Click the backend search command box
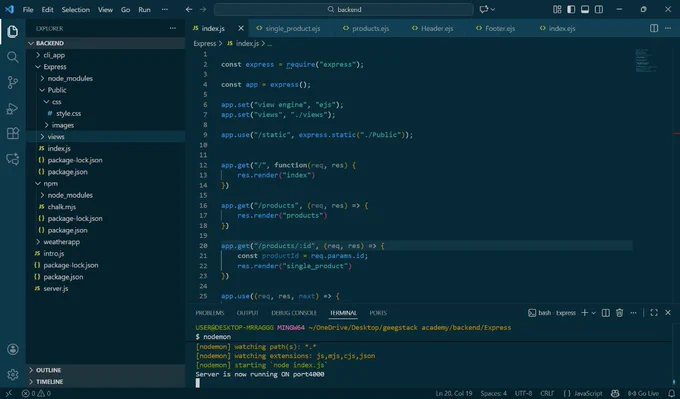680x399 pixels. pyautogui.click(x=343, y=9)
